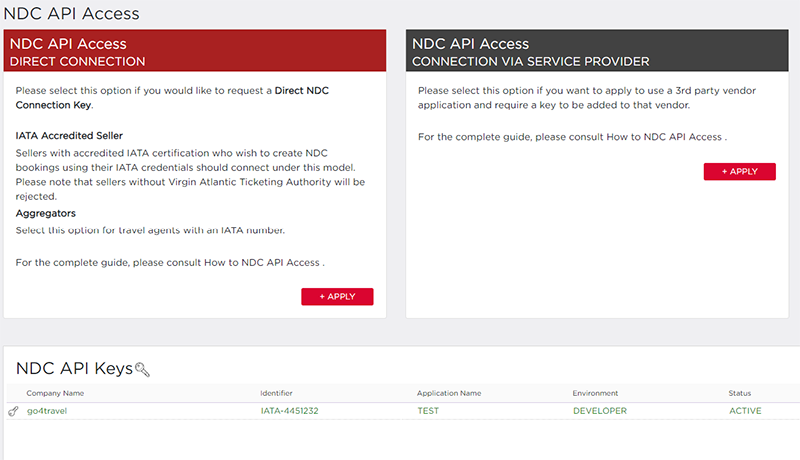The height and width of the screenshot is (460, 800).
Task: Sort by Company Name column header
Action: [x=55, y=393]
